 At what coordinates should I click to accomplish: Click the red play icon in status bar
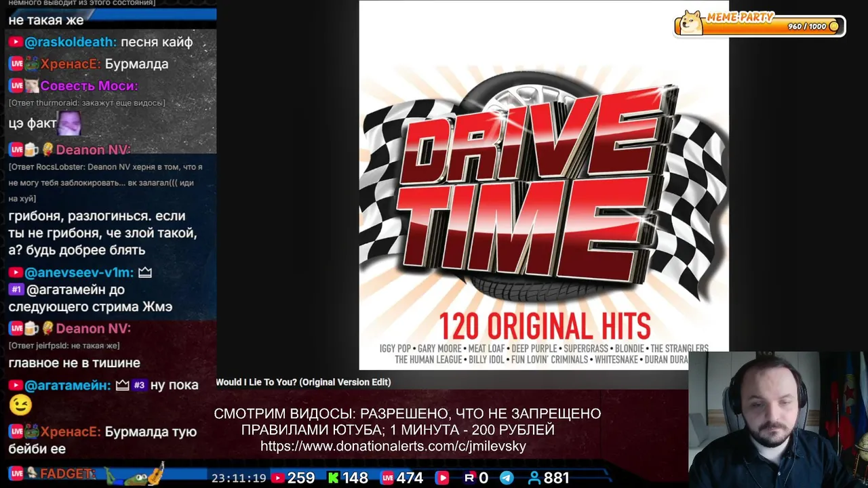click(x=442, y=479)
